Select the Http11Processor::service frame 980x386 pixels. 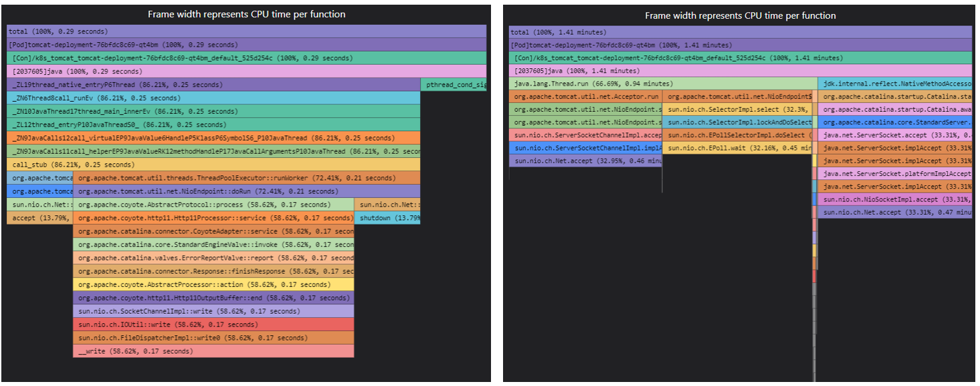pos(213,218)
